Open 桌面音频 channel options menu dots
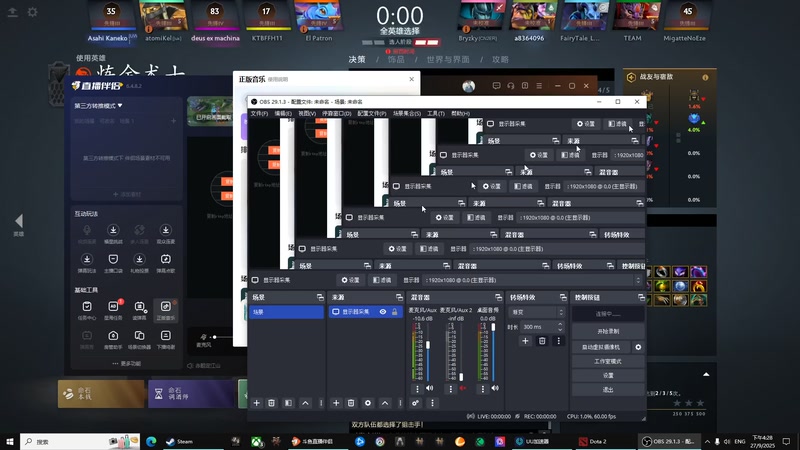The height and width of the screenshot is (450, 800). point(483,389)
